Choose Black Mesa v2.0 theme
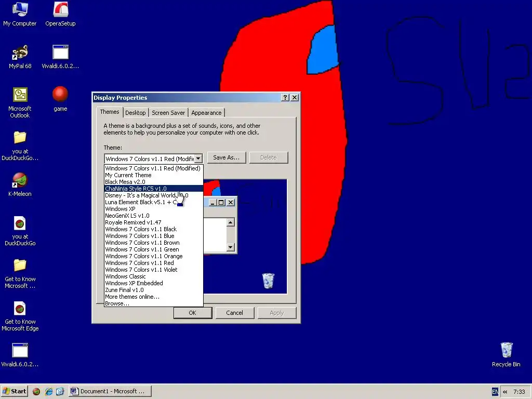 pyautogui.click(x=154, y=182)
